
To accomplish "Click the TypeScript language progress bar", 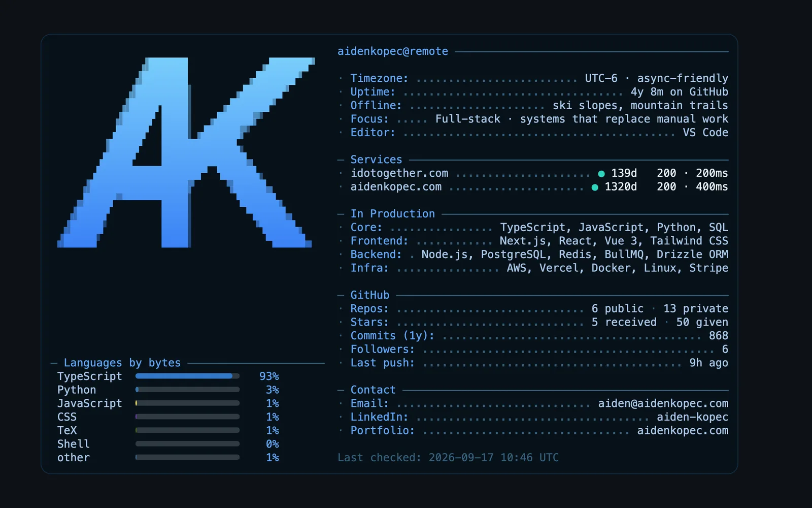I will [187, 376].
